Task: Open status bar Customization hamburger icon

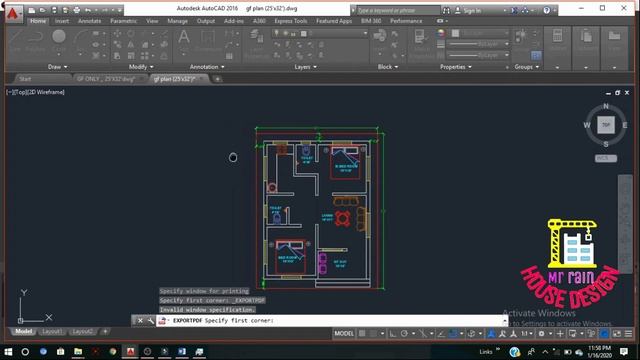Action: pyautogui.click(x=629, y=334)
